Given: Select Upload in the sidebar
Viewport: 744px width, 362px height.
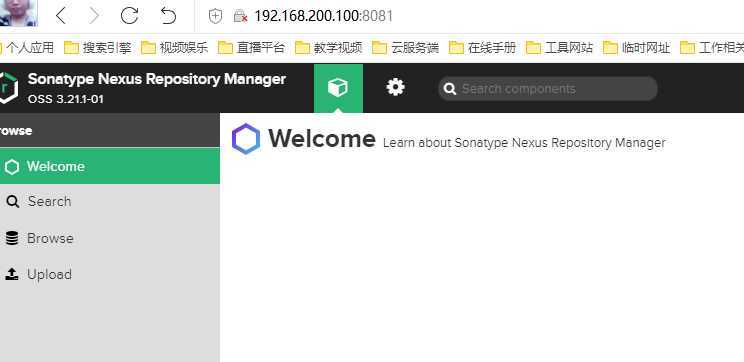Looking at the screenshot, I should click(x=110, y=274).
